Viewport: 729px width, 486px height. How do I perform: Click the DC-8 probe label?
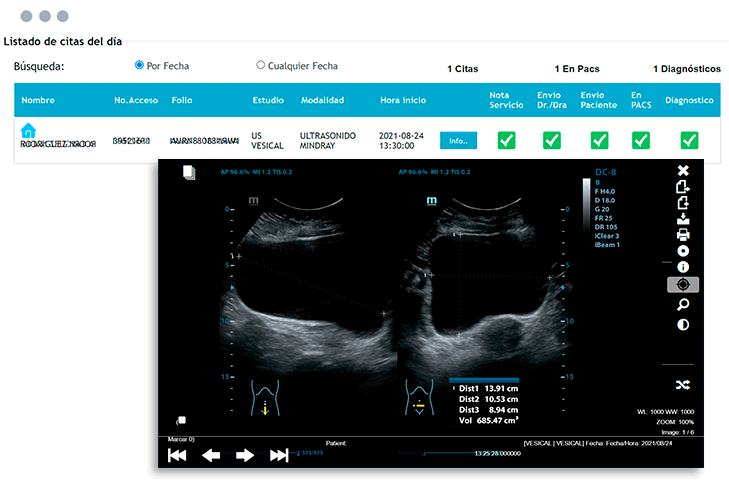point(606,172)
